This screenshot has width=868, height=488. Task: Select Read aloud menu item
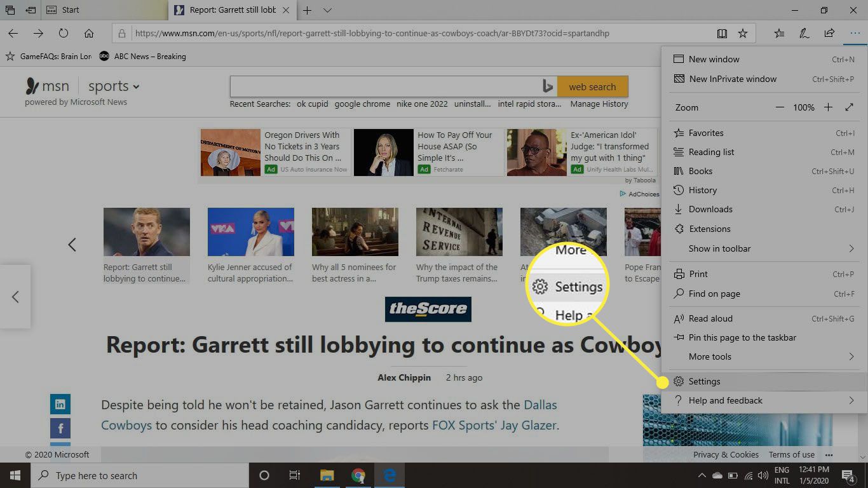coord(764,318)
